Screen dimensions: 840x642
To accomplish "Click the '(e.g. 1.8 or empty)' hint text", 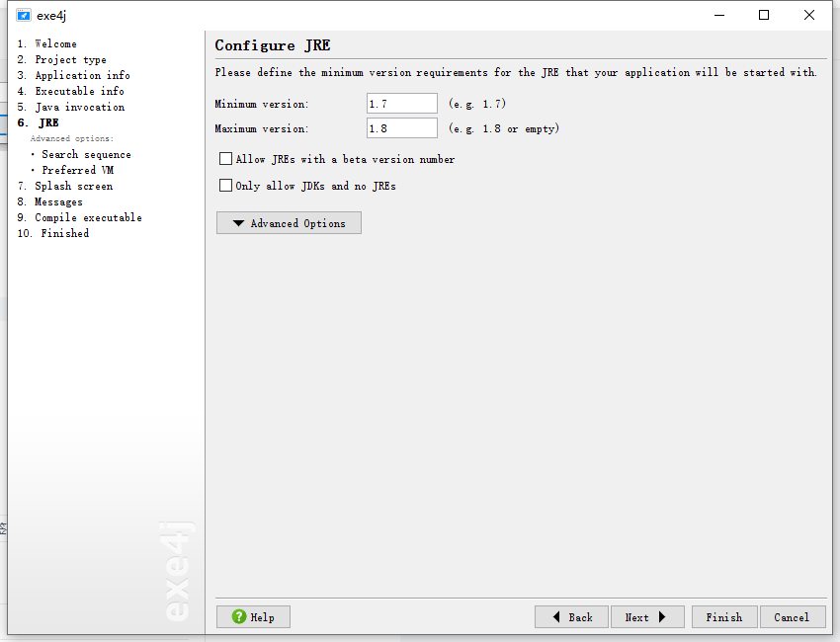I will 504,128.
